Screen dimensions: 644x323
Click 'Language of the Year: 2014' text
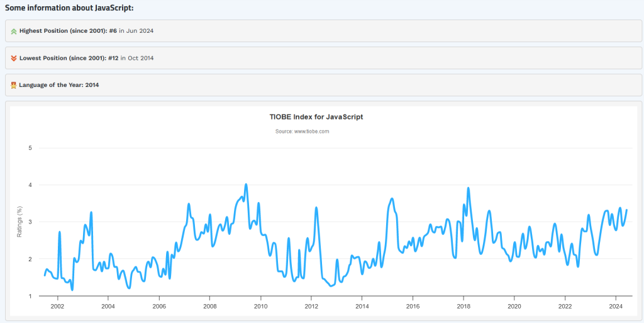[58, 85]
